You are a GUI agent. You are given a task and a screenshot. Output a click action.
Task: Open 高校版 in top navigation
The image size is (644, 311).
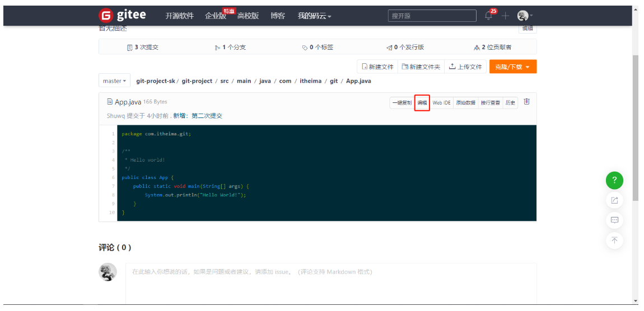[248, 16]
